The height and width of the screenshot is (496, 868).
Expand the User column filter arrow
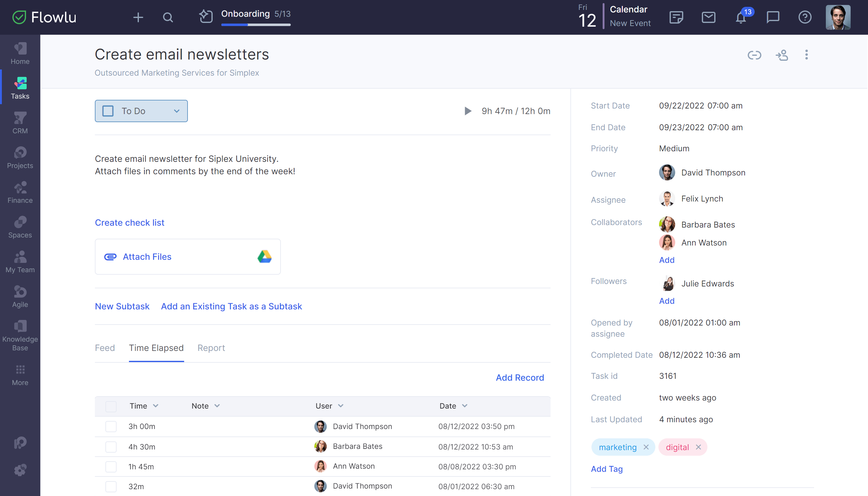click(340, 406)
